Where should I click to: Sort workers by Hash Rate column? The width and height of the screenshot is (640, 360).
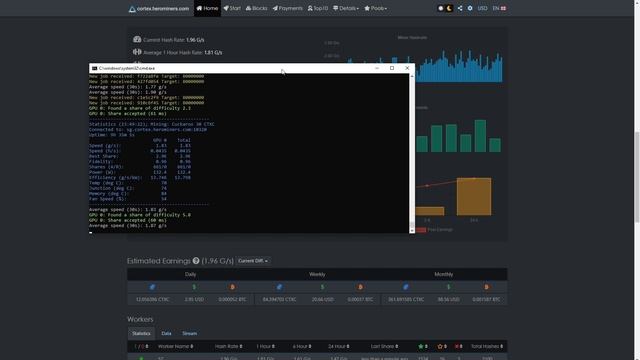[x=229, y=346]
